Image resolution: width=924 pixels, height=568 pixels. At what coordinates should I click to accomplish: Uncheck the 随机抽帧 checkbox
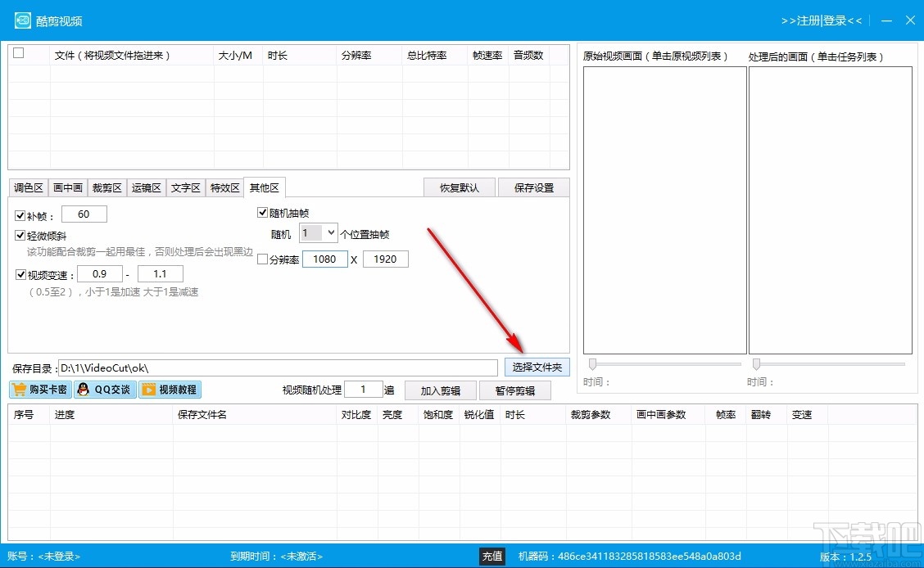[263, 213]
